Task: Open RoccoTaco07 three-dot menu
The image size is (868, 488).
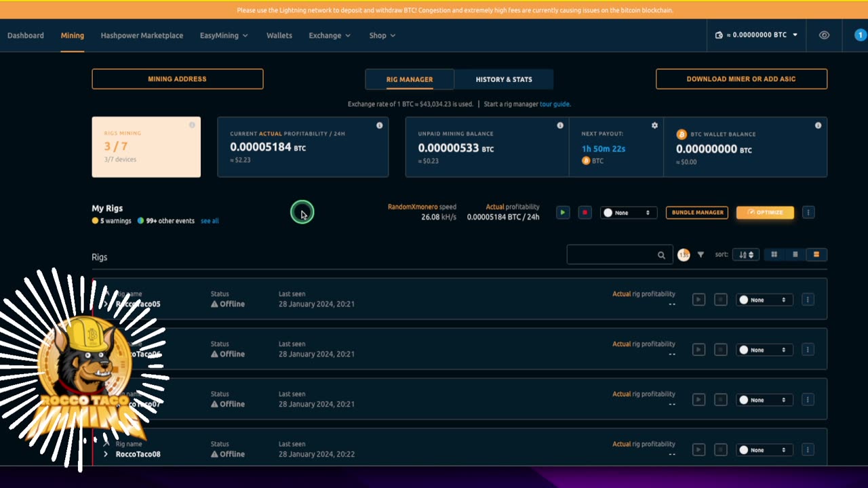Action: coord(808,400)
